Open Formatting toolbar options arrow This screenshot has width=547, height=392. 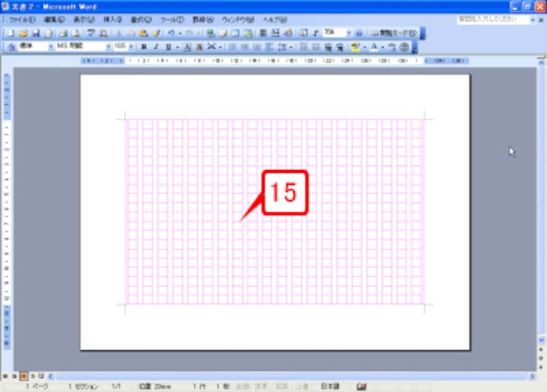pos(414,47)
